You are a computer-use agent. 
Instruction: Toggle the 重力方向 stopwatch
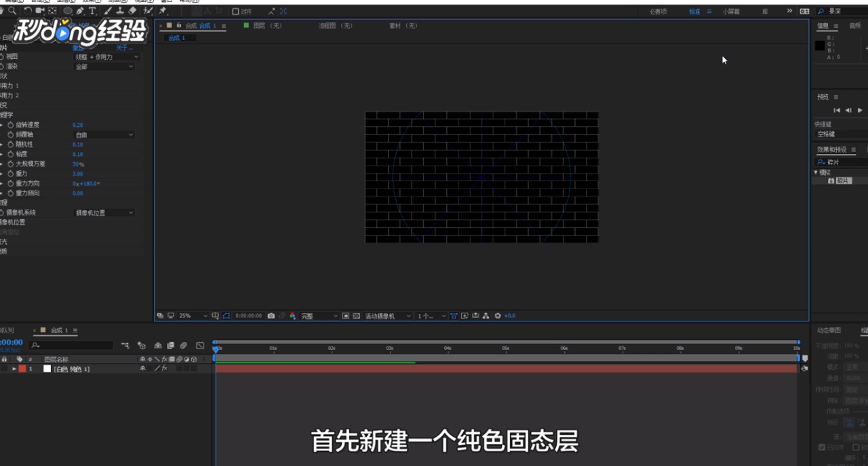click(x=11, y=183)
